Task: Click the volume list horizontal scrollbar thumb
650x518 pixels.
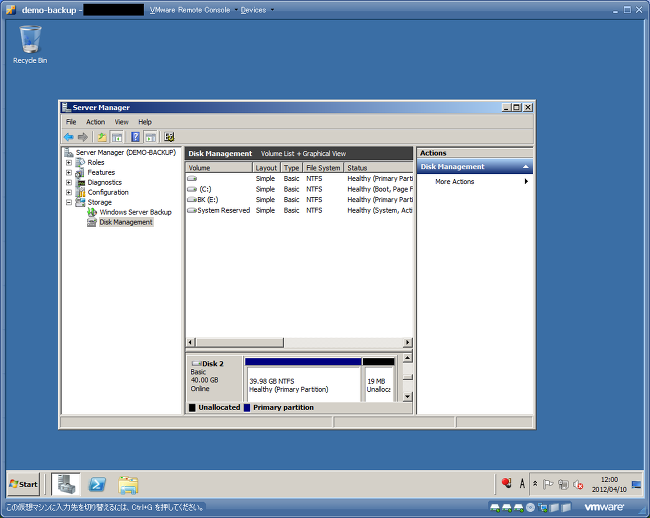Action: point(240,342)
